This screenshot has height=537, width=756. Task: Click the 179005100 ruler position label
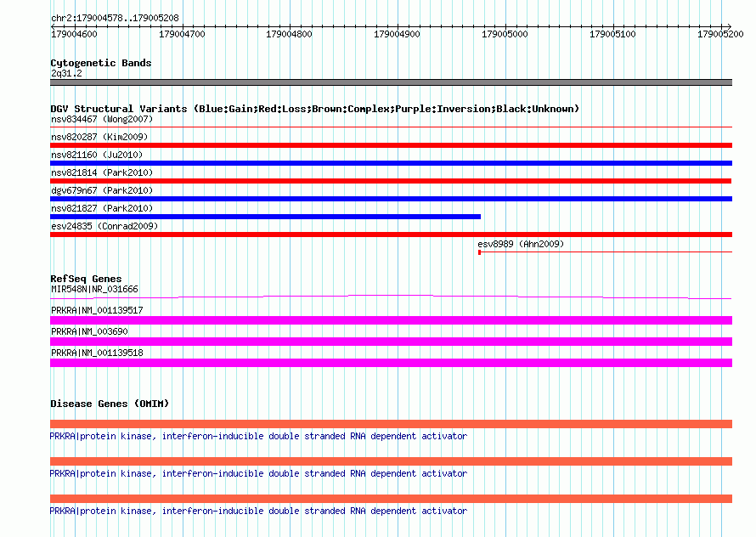612,34
